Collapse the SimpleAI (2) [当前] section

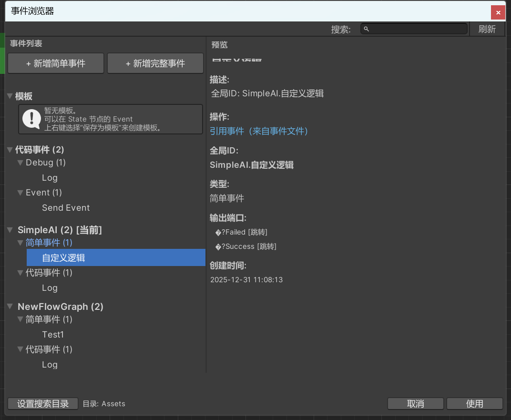click(10, 230)
